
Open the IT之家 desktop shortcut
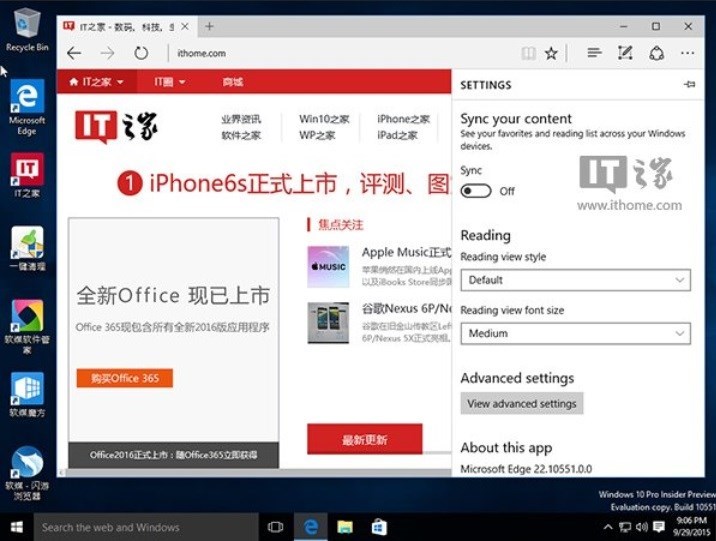pos(27,175)
